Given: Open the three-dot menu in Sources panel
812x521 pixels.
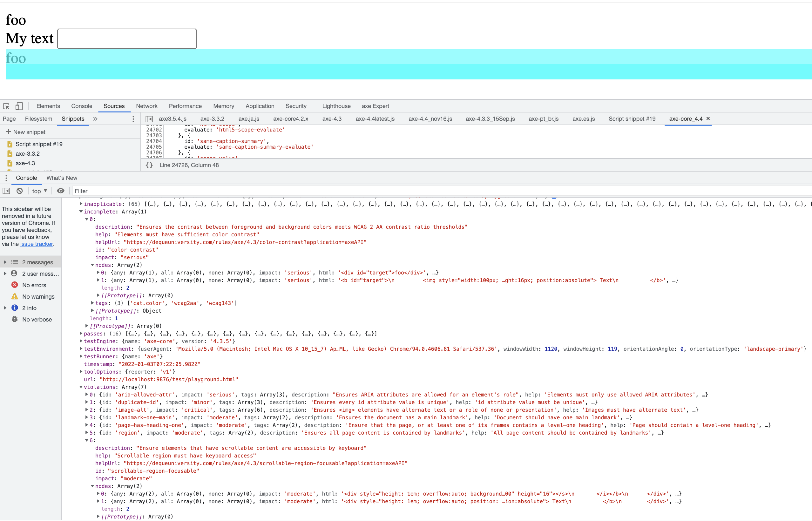Looking at the screenshot, I should [133, 119].
